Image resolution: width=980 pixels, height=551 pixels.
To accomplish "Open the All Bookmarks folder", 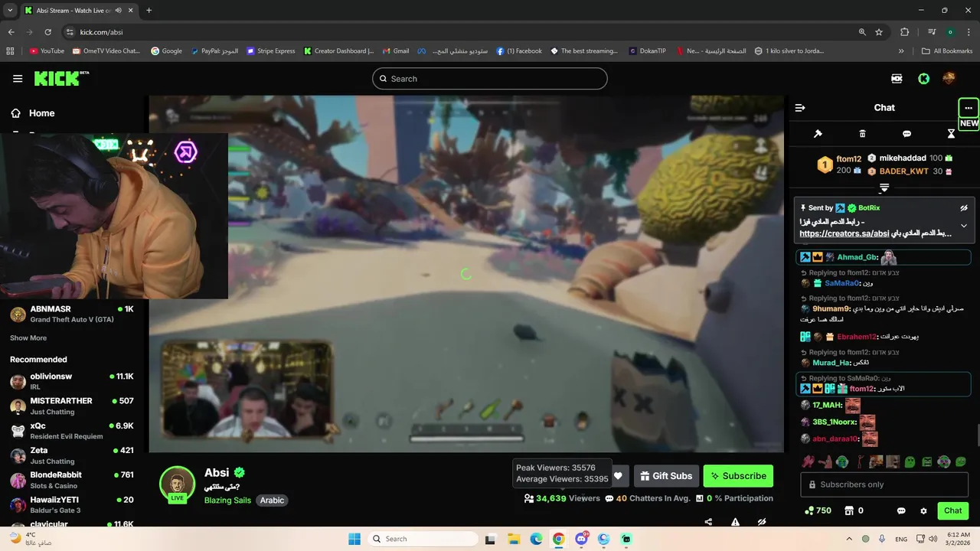I will tap(947, 51).
